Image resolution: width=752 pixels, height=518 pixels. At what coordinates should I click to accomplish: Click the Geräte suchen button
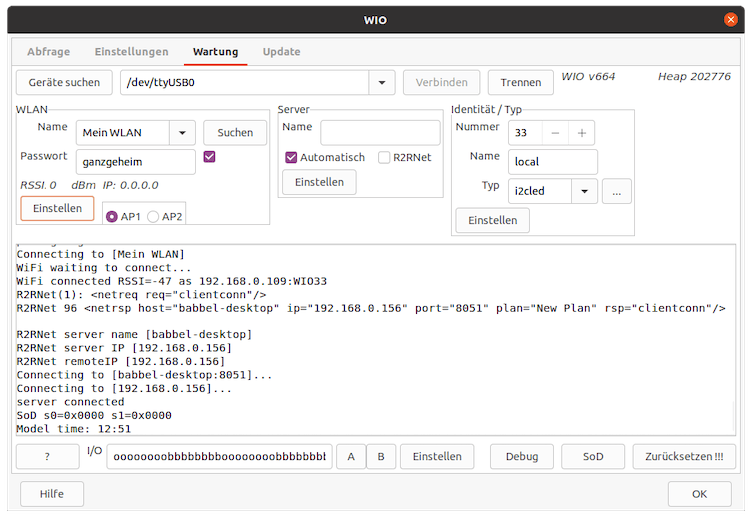point(64,82)
